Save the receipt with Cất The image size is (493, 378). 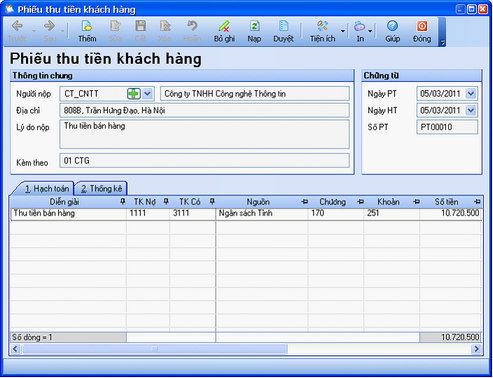140,31
